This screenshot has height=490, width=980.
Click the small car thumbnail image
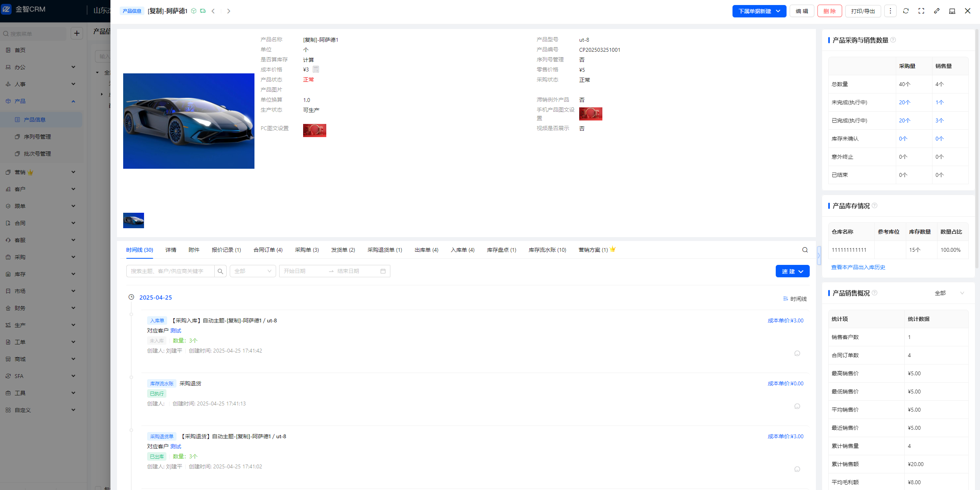click(134, 220)
